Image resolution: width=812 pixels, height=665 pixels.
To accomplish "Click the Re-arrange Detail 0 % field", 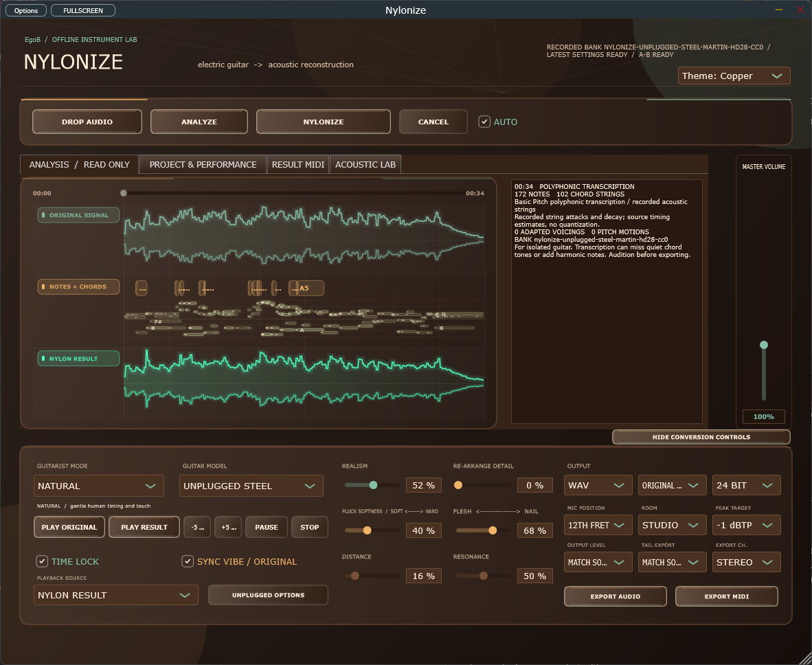I will (x=535, y=485).
